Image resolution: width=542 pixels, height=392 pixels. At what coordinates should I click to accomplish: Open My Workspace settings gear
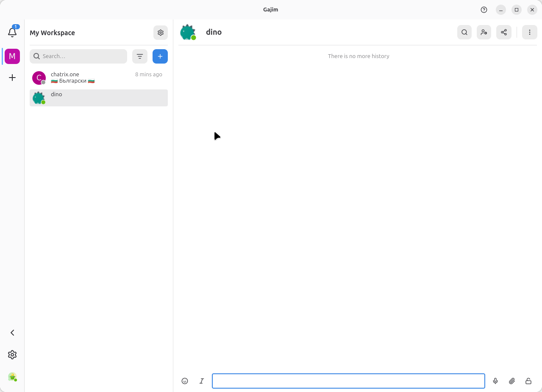coord(161,33)
